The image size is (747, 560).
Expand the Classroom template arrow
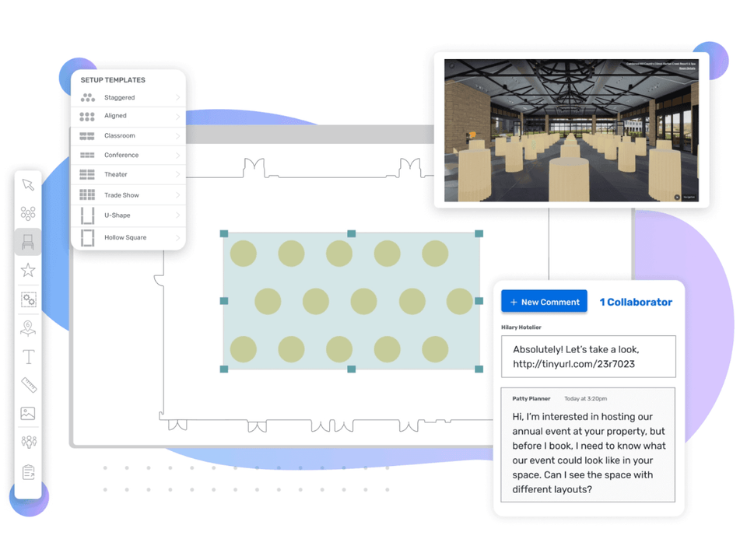coord(177,136)
